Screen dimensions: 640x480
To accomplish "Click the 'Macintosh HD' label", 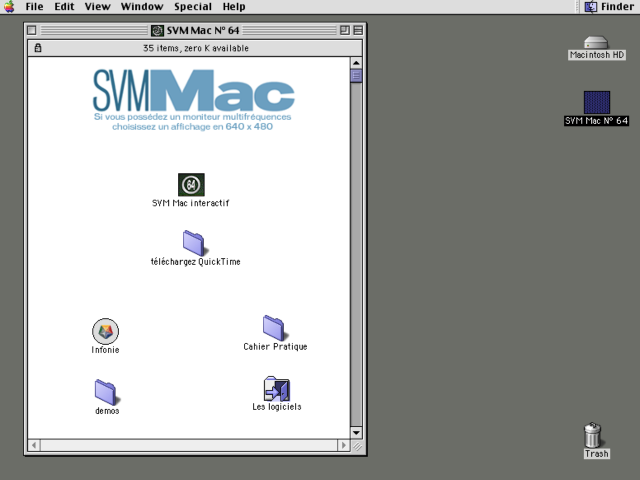I will tap(597, 55).
